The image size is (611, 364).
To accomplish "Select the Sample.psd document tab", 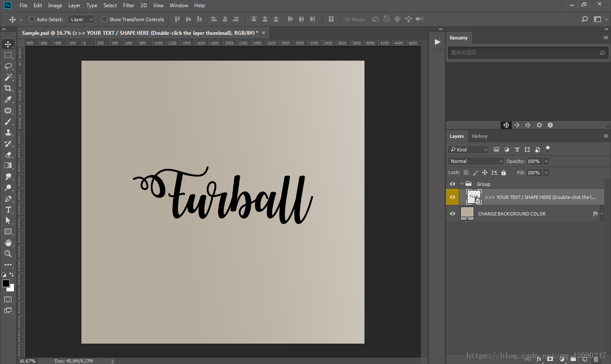I will [140, 33].
